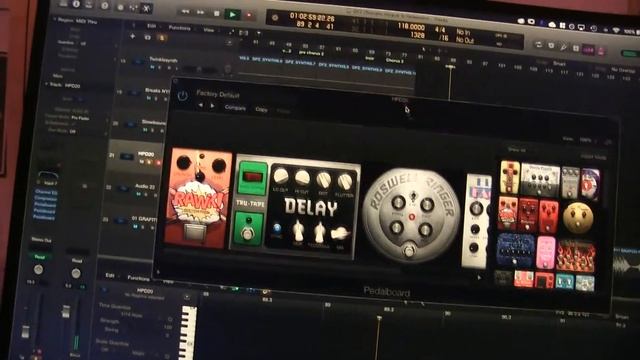Click the Compare button in Pedalboard
Image resolution: width=640 pixels, height=360 pixels.
pyautogui.click(x=235, y=108)
